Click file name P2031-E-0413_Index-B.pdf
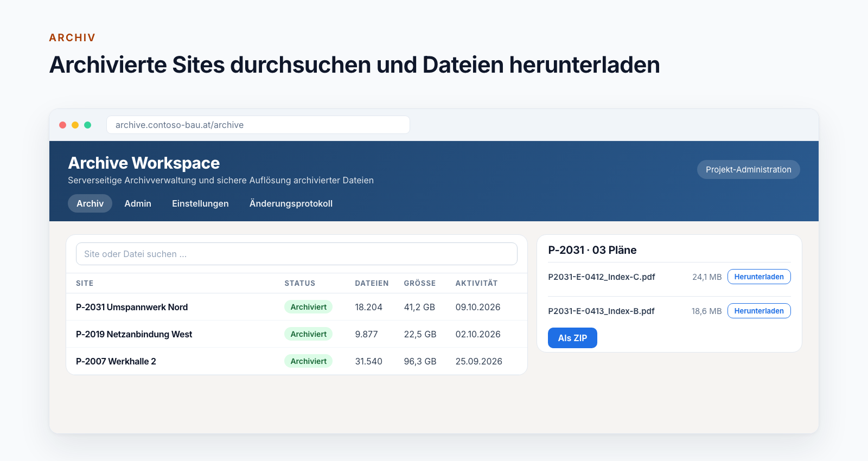The width and height of the screenshot is (868, 461). coord(601,311)
